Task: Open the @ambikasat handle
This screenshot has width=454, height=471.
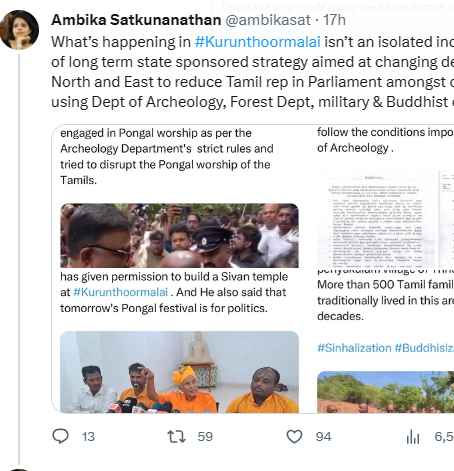Action: [x=268, y=20]
